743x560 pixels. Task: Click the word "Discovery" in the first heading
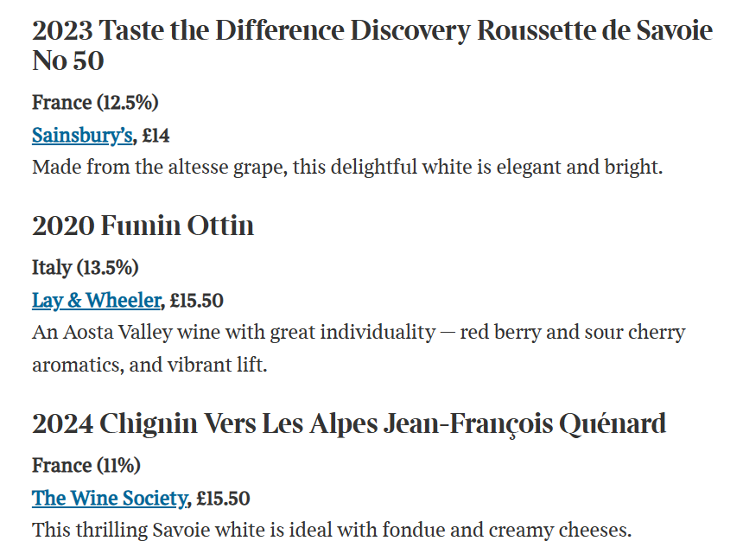click(410, 32)
